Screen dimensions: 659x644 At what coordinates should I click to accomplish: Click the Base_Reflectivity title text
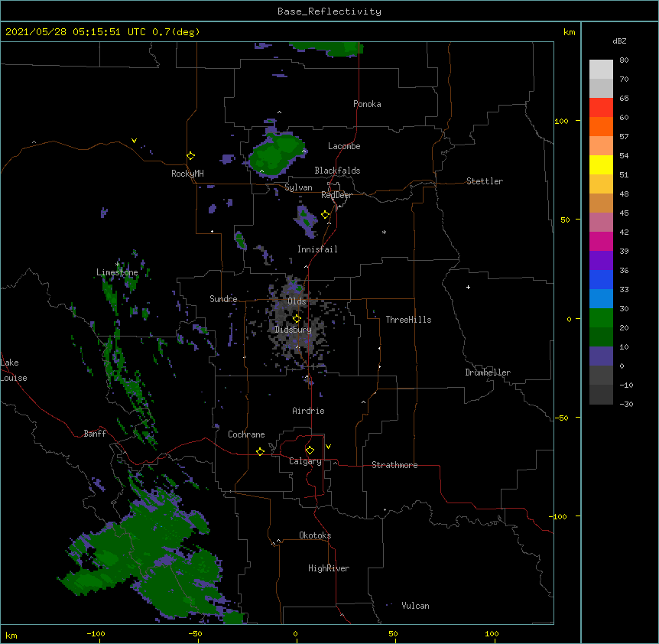point(329,11)
